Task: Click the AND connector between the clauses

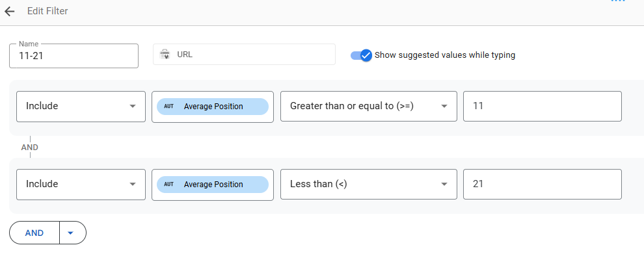Action: pos(29,148)
